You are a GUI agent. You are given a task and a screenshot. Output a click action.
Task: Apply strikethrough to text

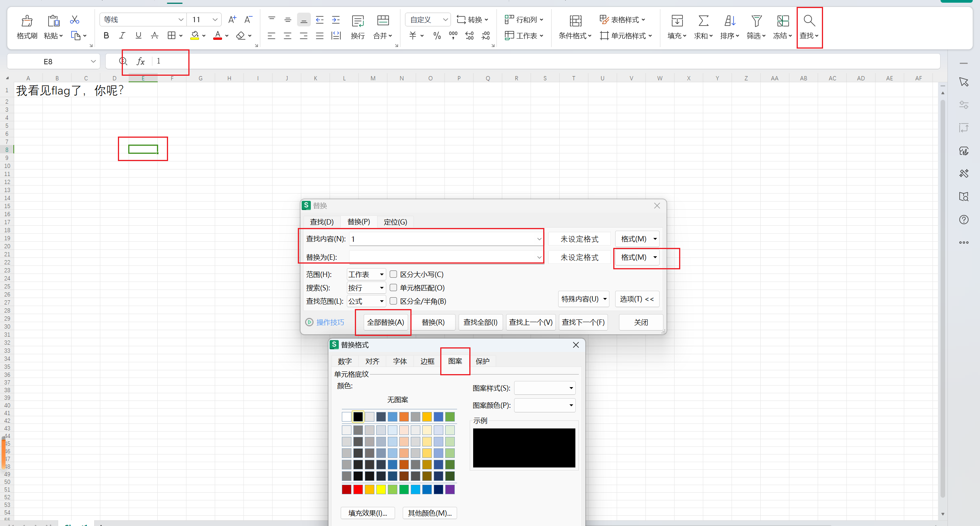tap(155, 36)
